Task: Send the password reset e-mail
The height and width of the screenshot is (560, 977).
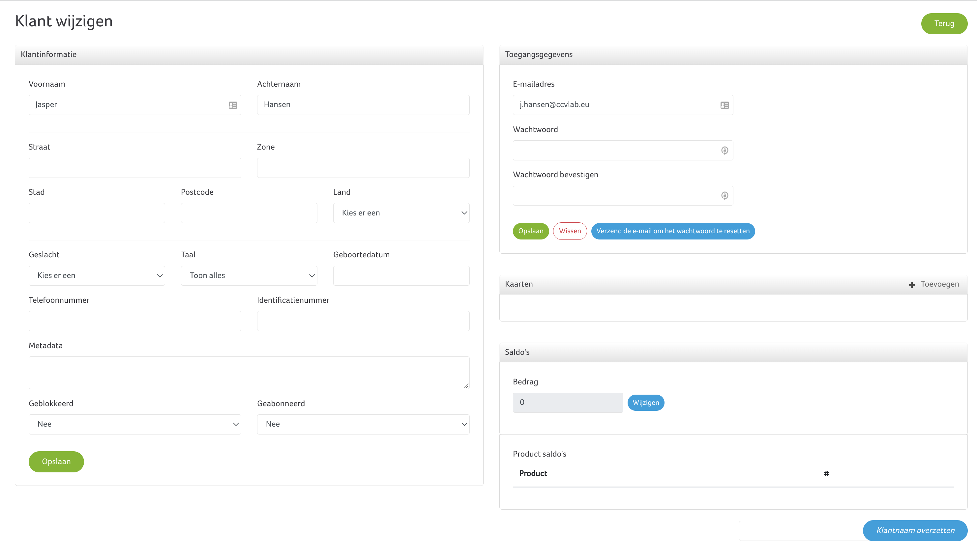Action: (x=673, y=231)
